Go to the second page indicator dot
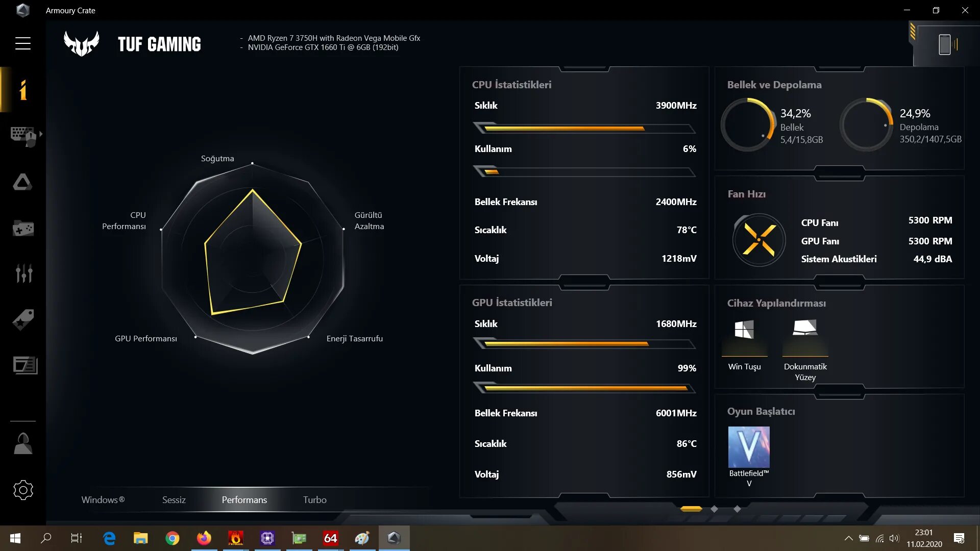Screen dimensions: 980x551 [714, 509]
